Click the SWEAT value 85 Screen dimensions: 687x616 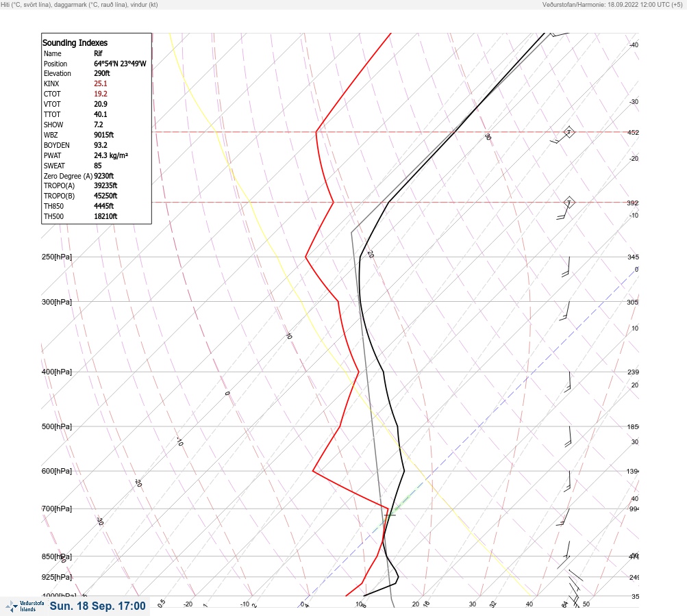(x=98, y=166)
